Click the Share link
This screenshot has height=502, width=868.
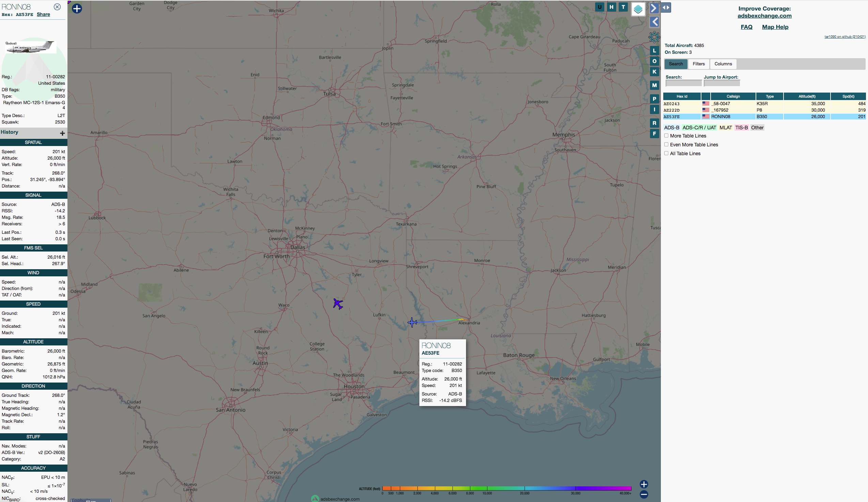pyautogui.click(x=43, y=14)
